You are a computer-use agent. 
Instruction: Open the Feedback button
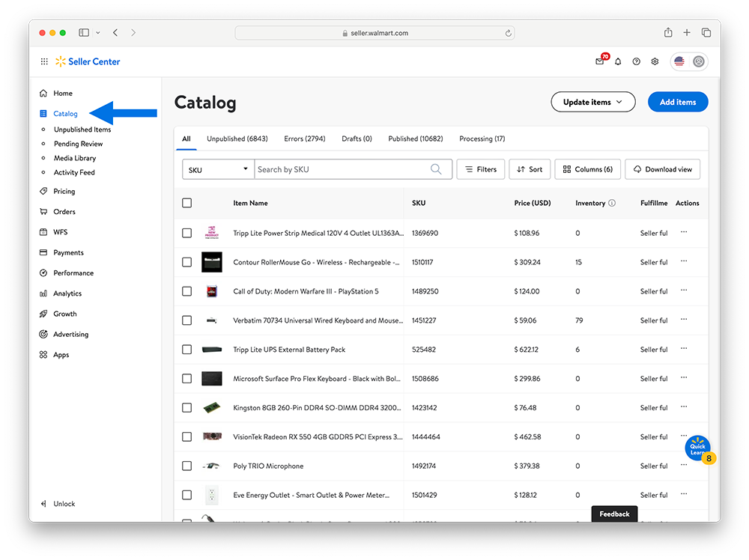point(614,514)
